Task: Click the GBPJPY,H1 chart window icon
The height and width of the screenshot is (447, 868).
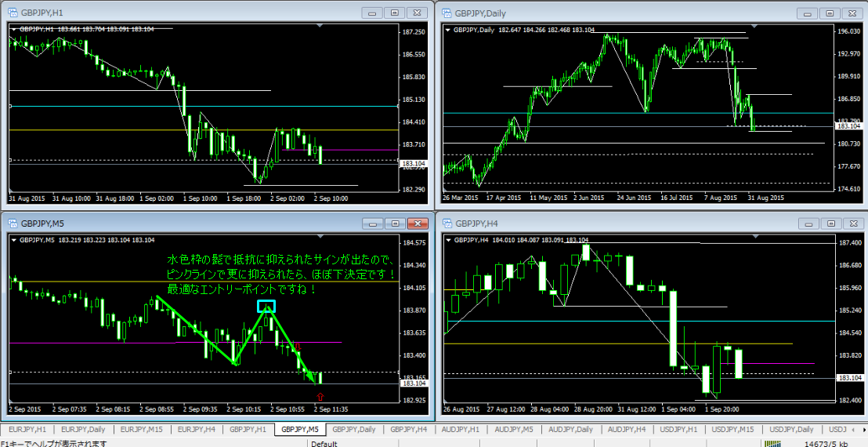Action: point(13,13)
